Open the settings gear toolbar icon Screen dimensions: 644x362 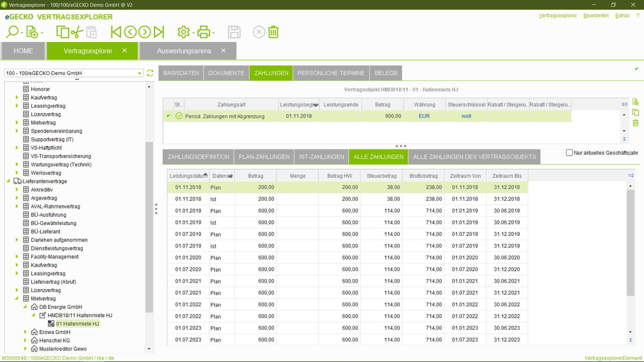[x=183, y=32]
